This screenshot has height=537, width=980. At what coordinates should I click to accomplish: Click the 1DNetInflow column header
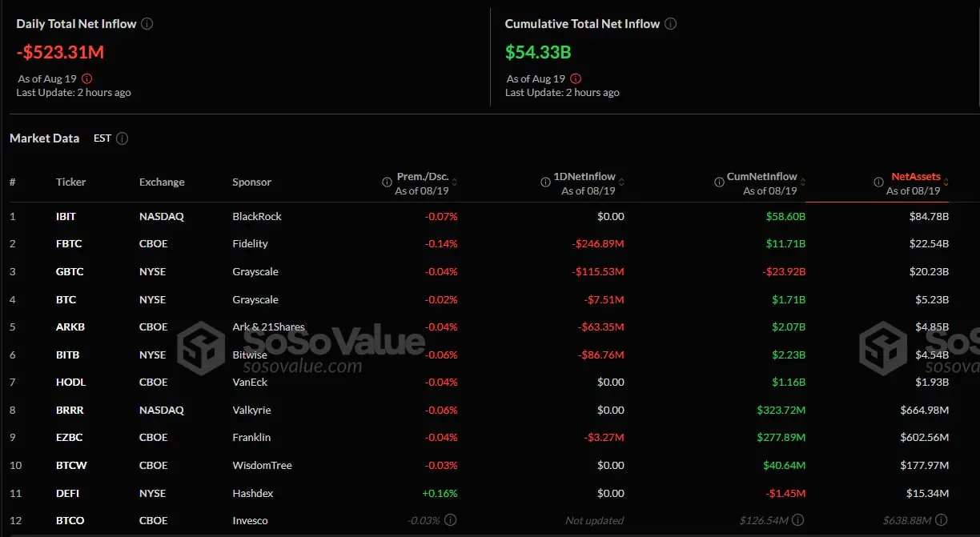pyautogui.click(x=586, y=177)
